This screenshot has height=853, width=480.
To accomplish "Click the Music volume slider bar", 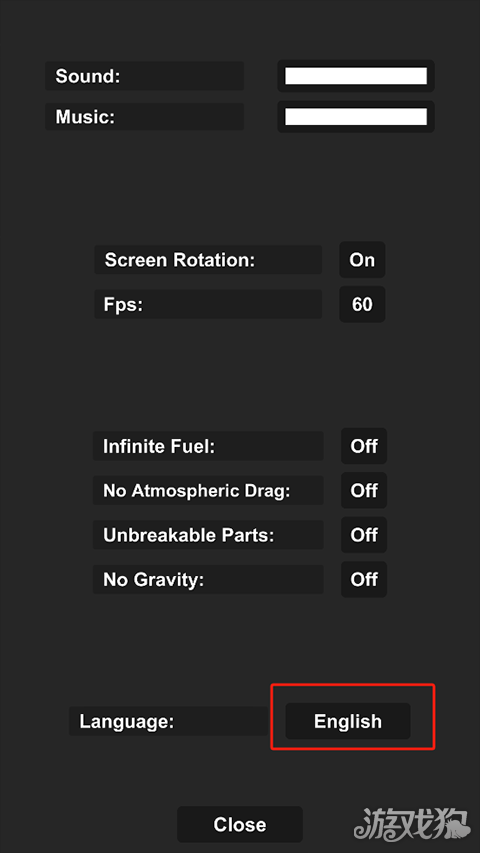I will [x=356, y=116].
